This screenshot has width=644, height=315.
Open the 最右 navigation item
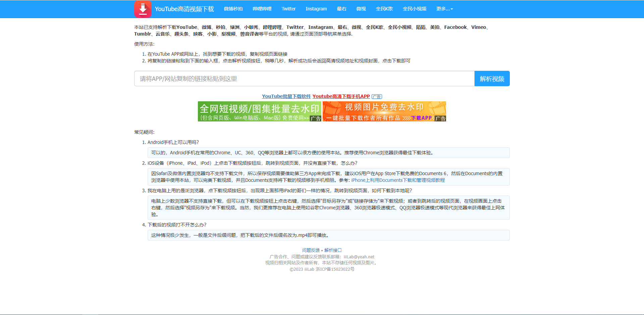(x=341, y=9)
